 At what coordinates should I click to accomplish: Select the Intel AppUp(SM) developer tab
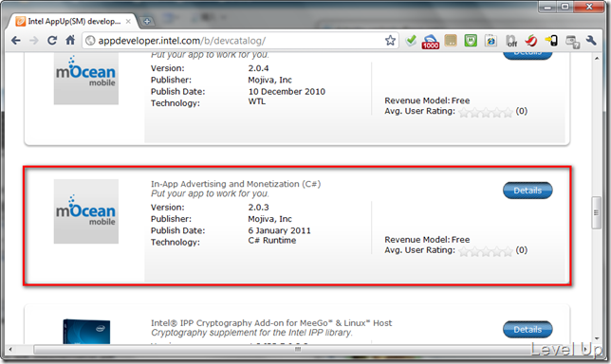[x=73, y=22]
